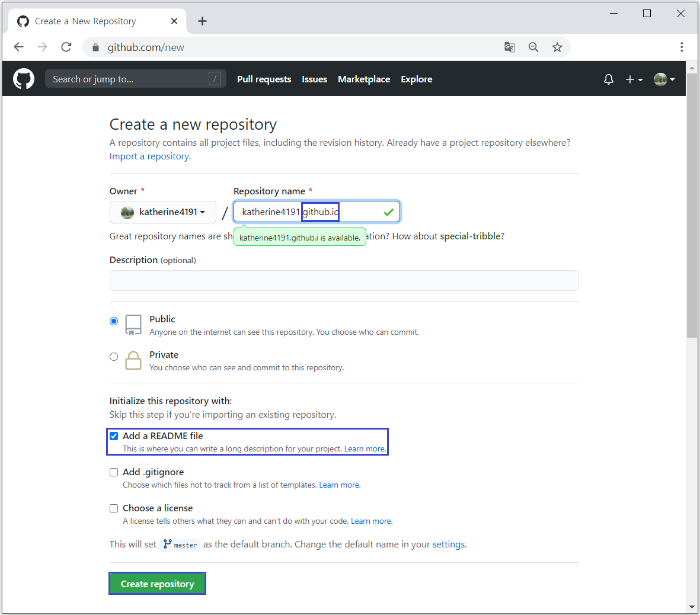Close the Create a New Repository tab

174,21
